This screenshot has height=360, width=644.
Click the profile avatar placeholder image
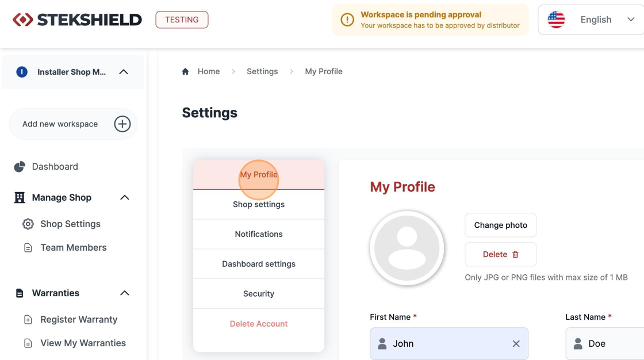pyautogui.click(x=407, y=248)
